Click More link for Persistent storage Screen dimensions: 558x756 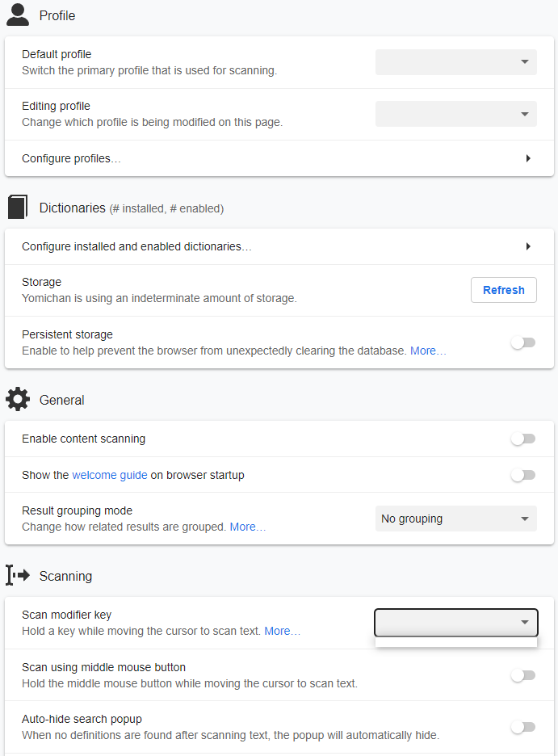pyautogui.click(x=428, y=351)
